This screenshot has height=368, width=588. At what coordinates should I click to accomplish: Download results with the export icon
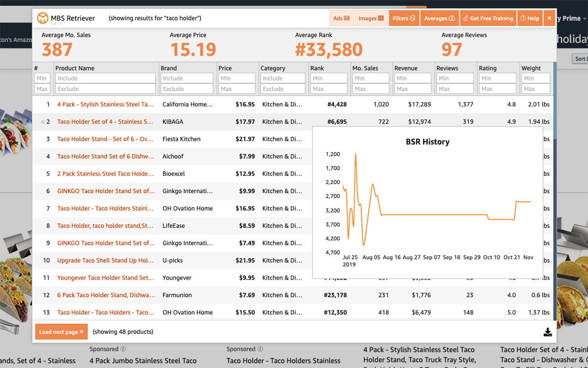click(x=548, y=332)
